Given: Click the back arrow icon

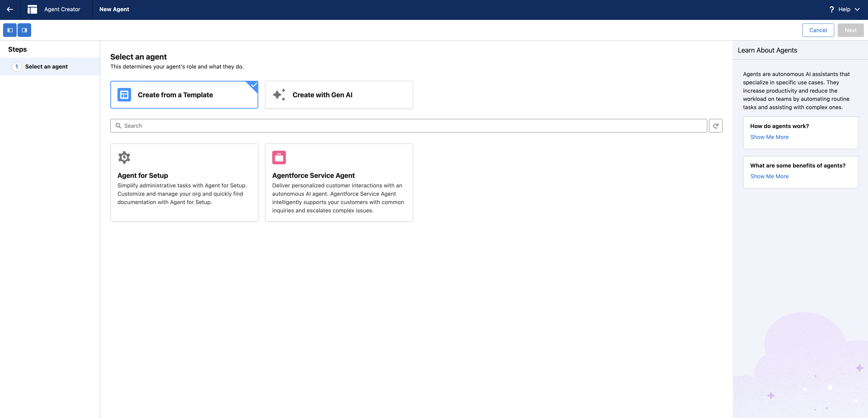Looking at the screenshot, I should (10, 9).
